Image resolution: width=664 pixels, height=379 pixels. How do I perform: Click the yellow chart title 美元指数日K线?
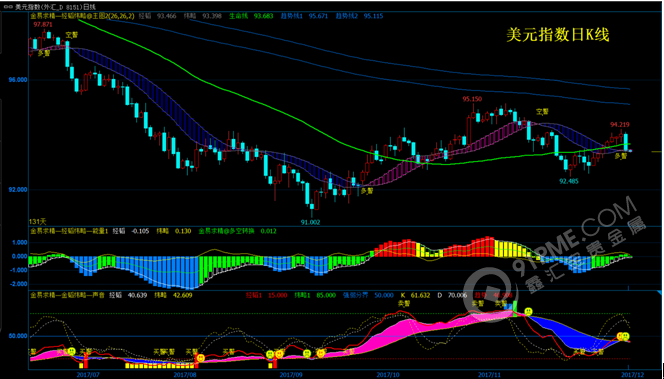pyautogui.click(x=558, y=35)
